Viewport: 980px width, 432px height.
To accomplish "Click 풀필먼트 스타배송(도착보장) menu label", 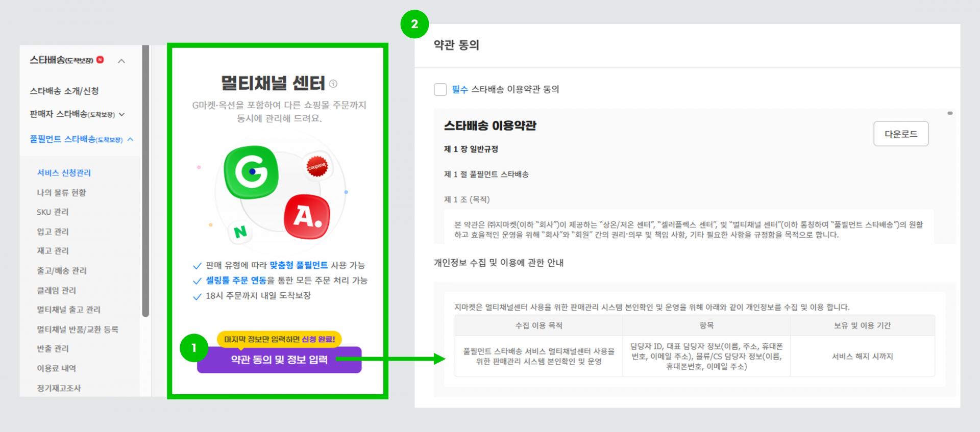I will coord(76,139).
